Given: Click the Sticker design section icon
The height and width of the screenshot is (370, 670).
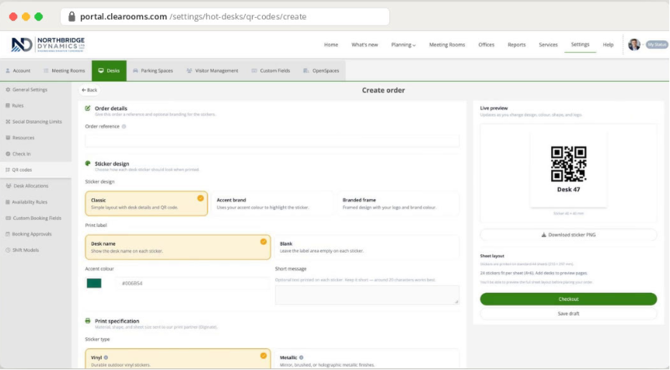Looking at the screenshot, I should click(x=88, y=164).
